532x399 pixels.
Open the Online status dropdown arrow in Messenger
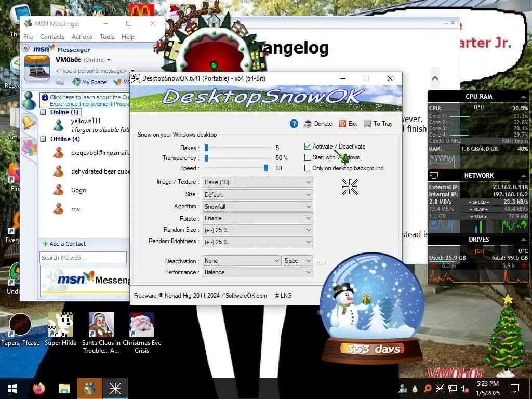tap(109, 60)
